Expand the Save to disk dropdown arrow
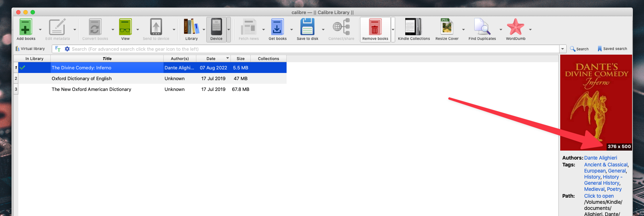The width and height of the screenshot is (644, 216). pyautogui.click(x=323, y=30)
